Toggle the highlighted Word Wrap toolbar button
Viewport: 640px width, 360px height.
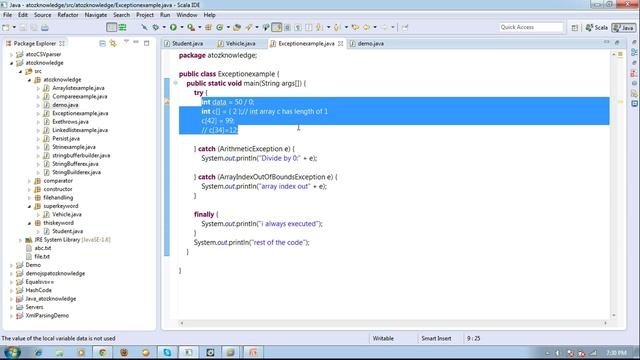(x=277, y=27)
